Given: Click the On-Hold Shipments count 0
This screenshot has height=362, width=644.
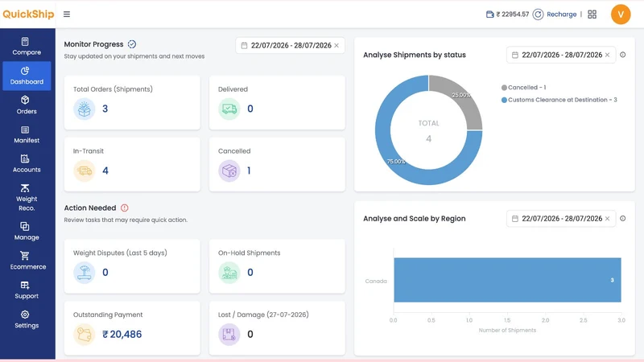Looking at the screenshot, I should coord(250,273).
